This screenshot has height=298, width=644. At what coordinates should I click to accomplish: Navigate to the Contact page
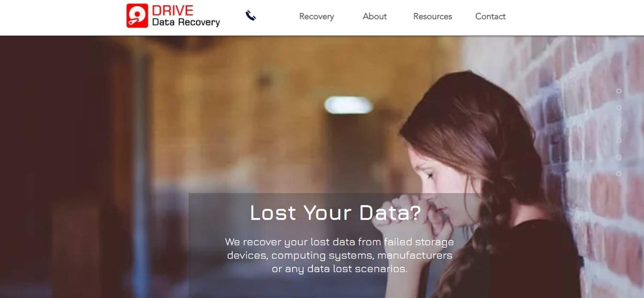pos(490,16)
